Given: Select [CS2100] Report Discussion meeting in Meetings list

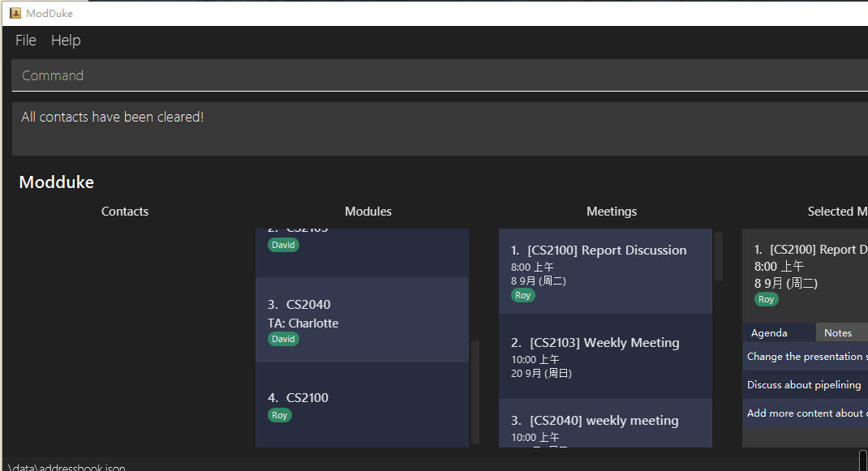Looking at the screenshot, I should [605, 272].
